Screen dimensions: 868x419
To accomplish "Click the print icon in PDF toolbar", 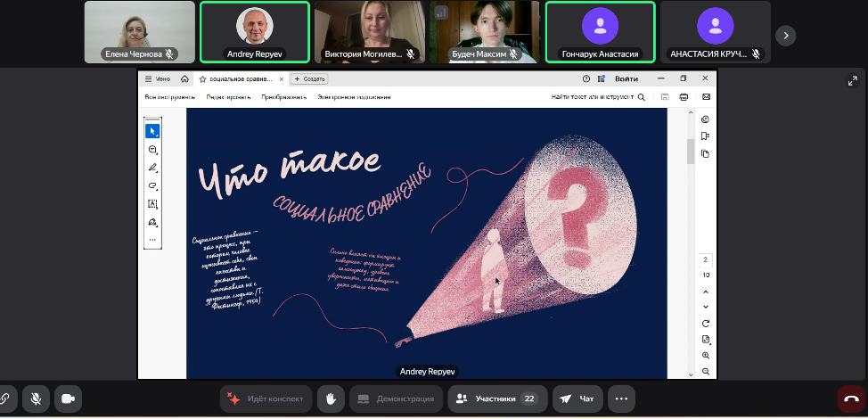I will coord(684,96).
